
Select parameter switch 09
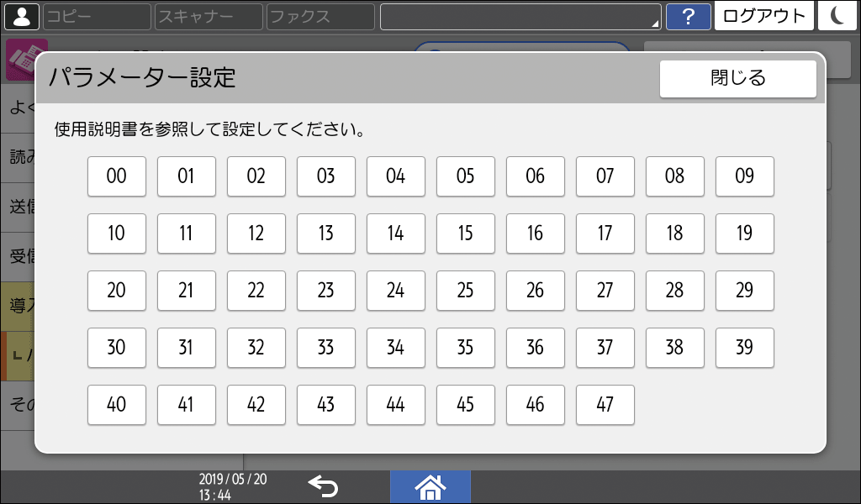tap(744, 176)
